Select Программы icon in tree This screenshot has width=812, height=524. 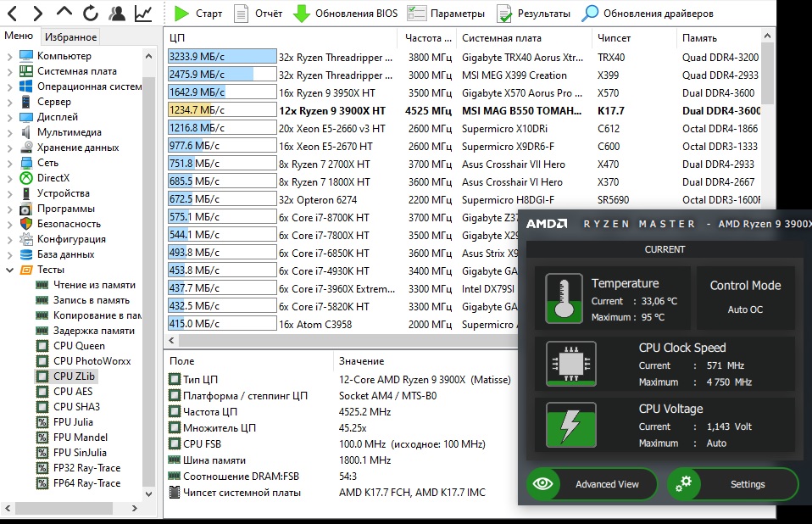coord(26,209)
